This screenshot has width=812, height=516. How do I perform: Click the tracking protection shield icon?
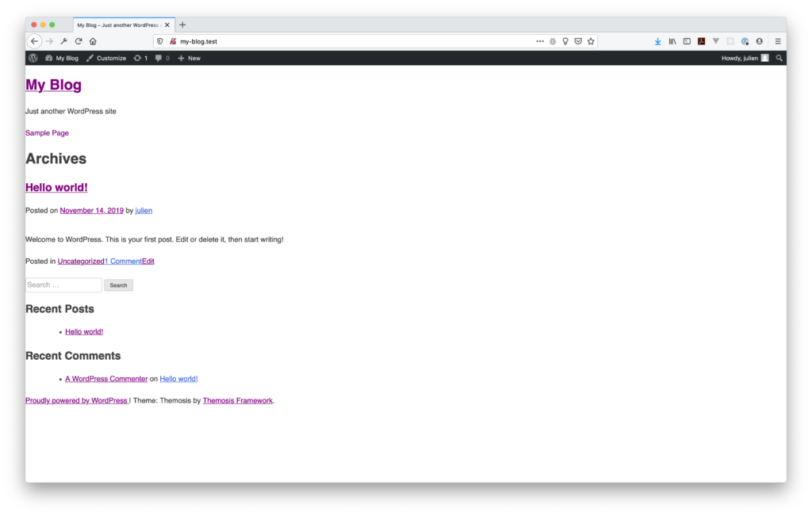[x=160, y=40]
